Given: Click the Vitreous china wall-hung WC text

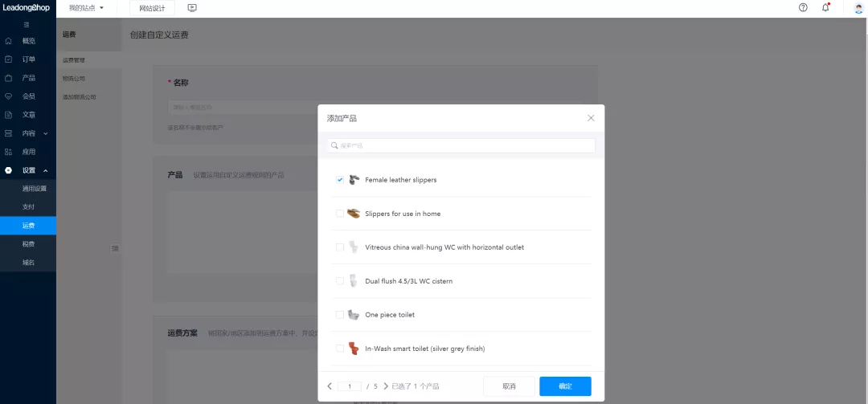Looking at the screenshot, I should point(444,247).
